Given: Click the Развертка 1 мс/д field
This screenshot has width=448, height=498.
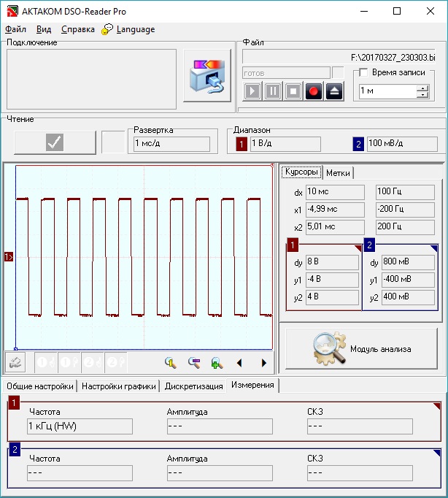Looking at the screenshot, I should (x=171, y=144).
